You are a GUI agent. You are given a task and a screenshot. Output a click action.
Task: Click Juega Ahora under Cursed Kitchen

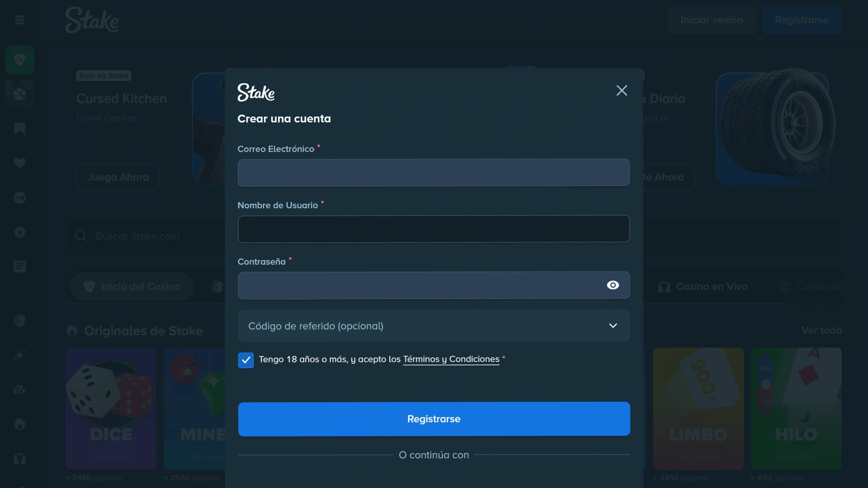coord(118,177)
